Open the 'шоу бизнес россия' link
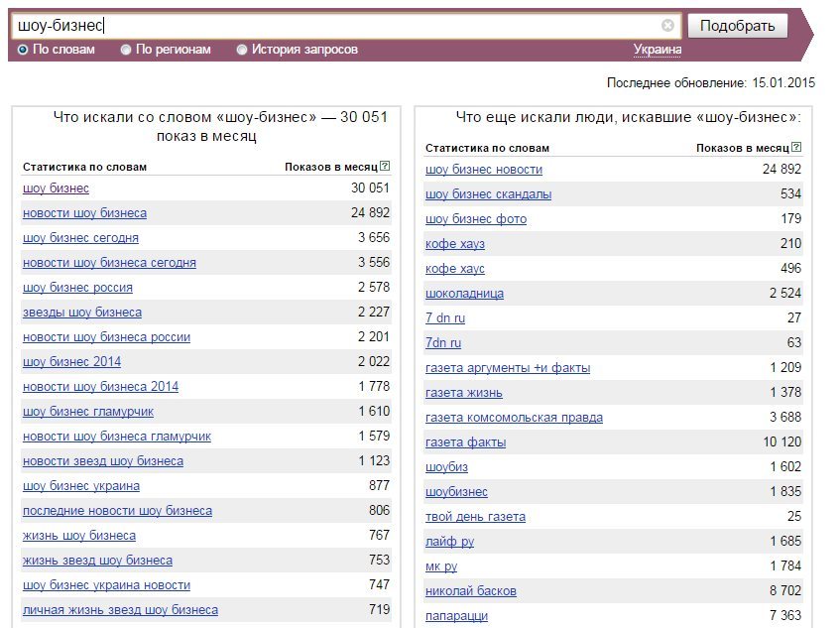 (77, 287)
